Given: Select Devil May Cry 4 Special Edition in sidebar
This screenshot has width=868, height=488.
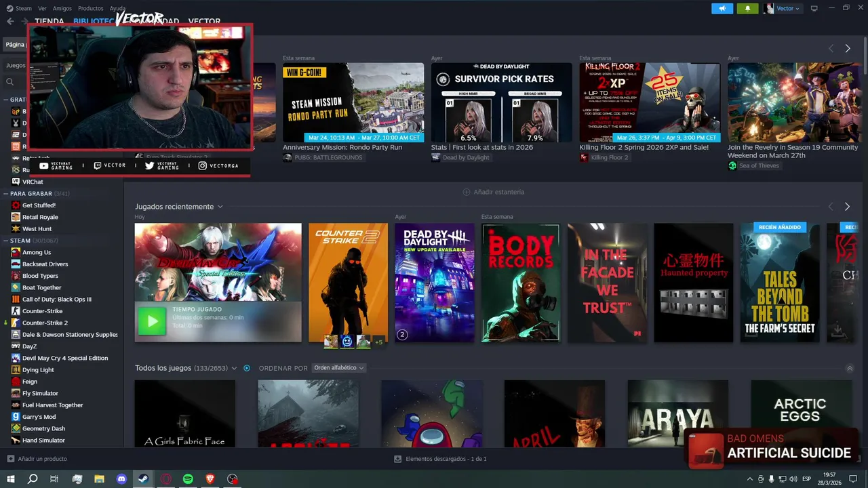Looking at the screenshot, I should [x=65, y=358].
